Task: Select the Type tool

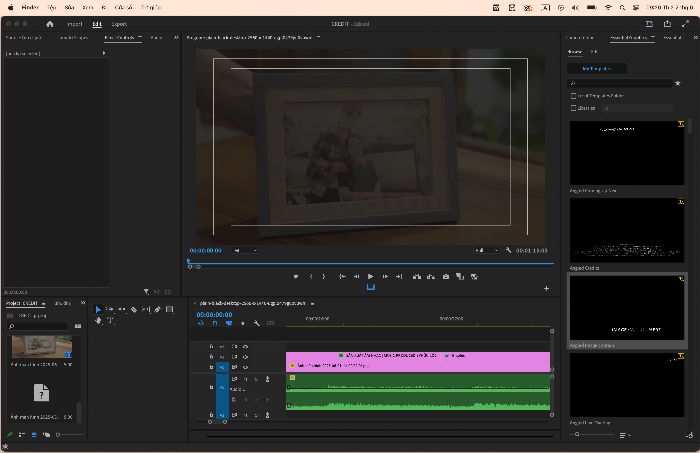Action: tap(110, 320)
